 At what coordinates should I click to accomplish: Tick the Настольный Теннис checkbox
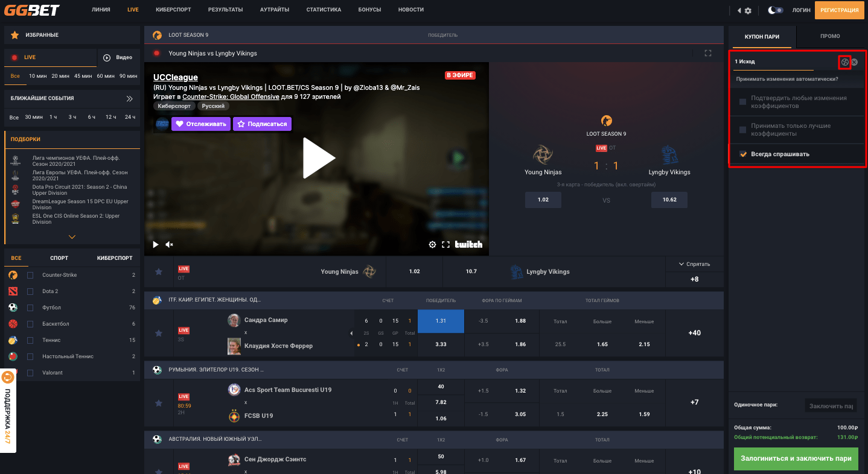point(30,356)
